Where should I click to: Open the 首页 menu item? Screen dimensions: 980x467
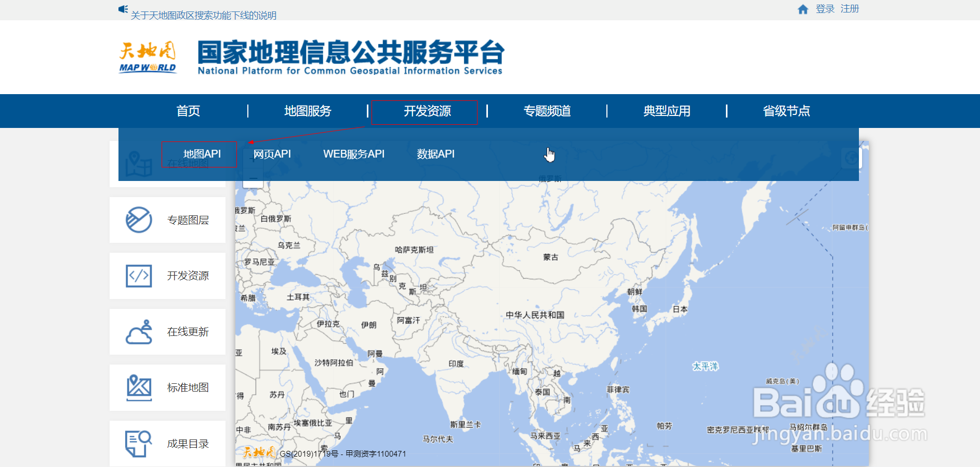(188, 111)
